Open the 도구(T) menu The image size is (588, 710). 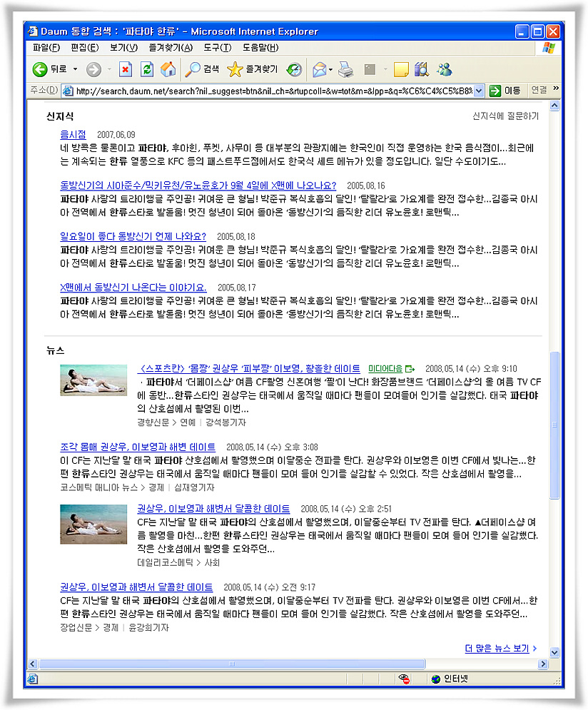tap(217, 48)
